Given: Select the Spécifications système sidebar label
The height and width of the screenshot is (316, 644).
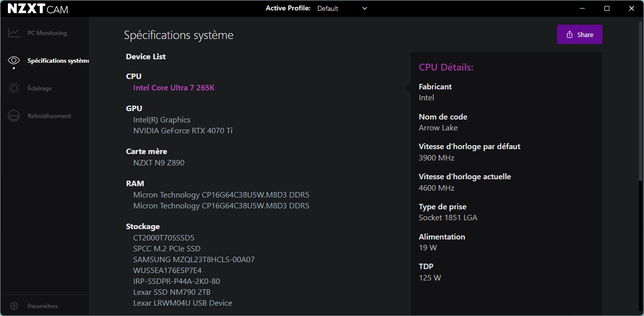Looking at the screenshot, I should pyautogui.click(x=58, y=61).
